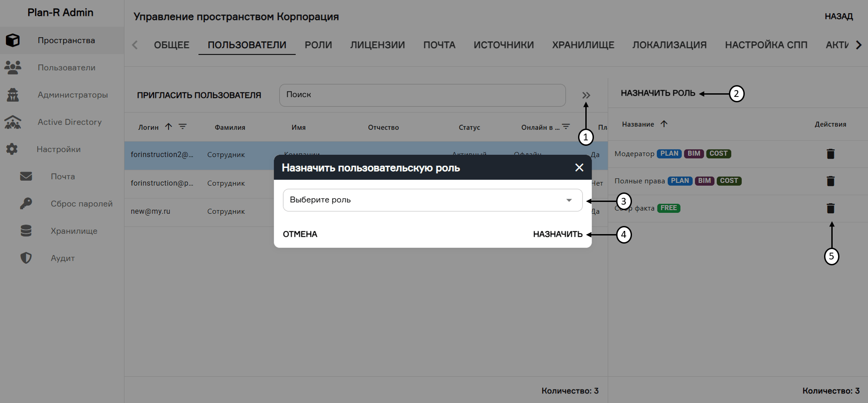Collapse the roles panel with double chevron

pyautogui.click(x=586, y=95)
